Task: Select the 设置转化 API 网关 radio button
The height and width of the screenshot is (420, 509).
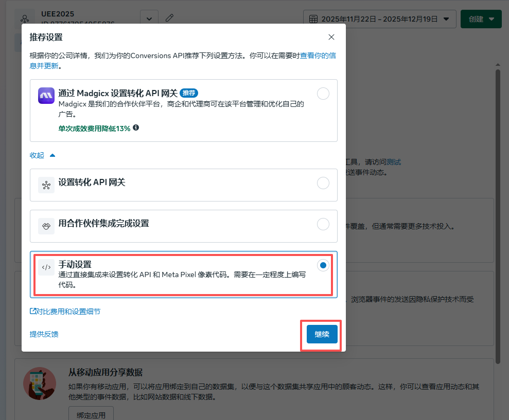Action: click(323, 183)
